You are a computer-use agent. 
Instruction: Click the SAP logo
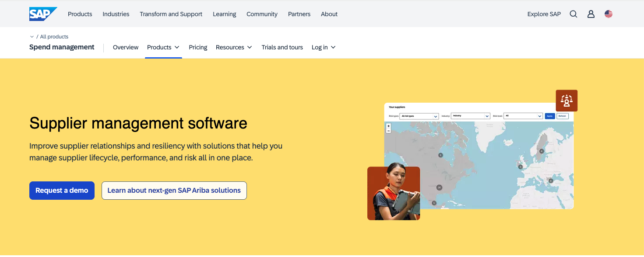43,14
